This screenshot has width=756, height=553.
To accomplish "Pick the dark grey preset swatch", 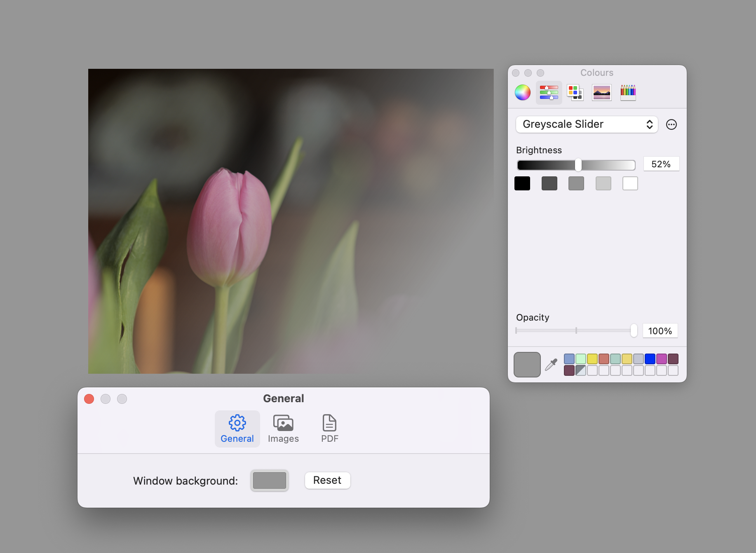I will pos(549,183).
